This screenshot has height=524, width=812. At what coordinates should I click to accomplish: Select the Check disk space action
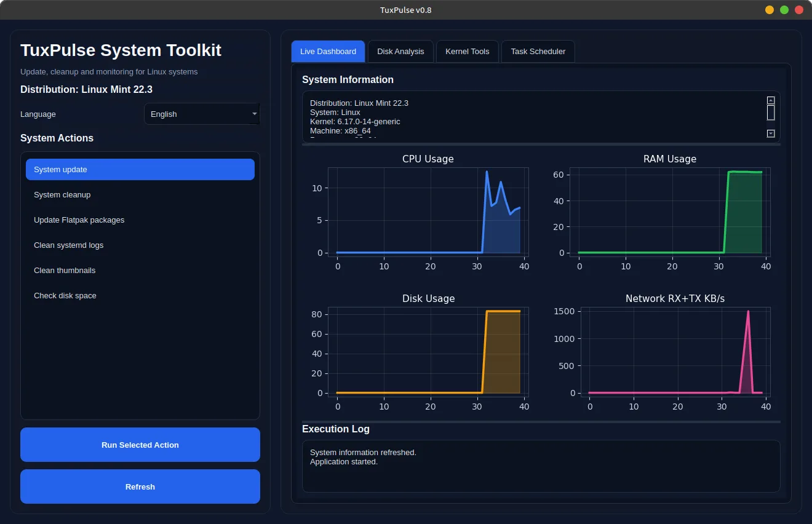[140, 295]
